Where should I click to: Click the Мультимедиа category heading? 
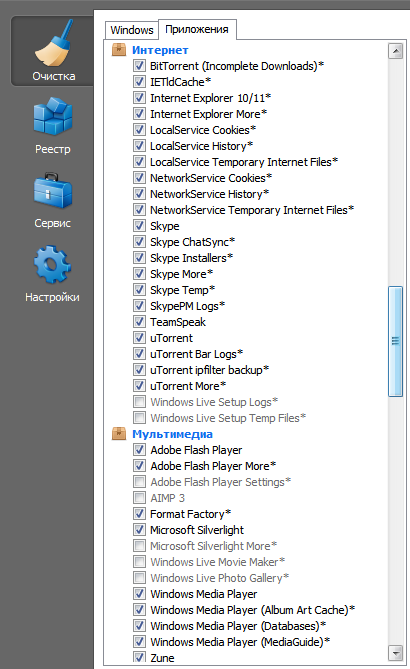(x=172, y=434)
